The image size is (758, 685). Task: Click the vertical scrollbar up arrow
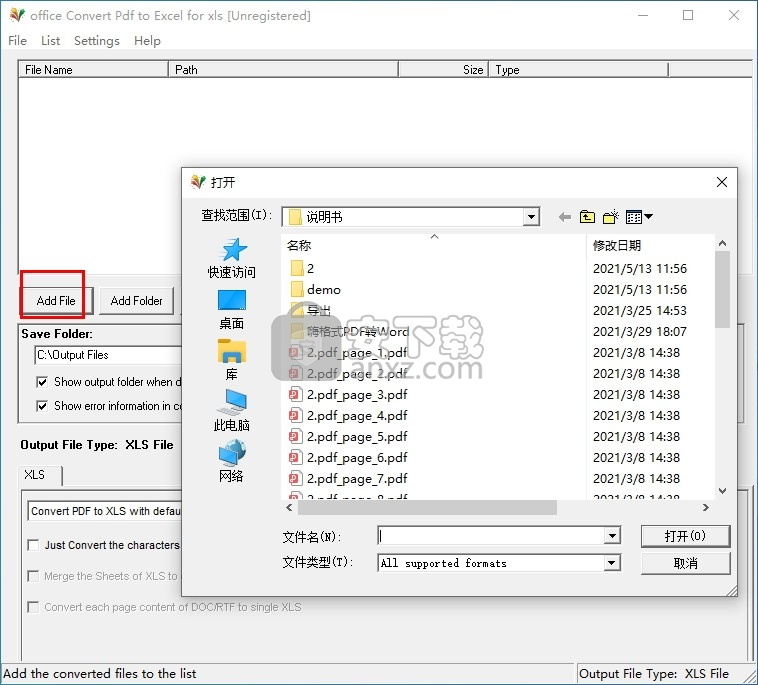tap(722, 243)
